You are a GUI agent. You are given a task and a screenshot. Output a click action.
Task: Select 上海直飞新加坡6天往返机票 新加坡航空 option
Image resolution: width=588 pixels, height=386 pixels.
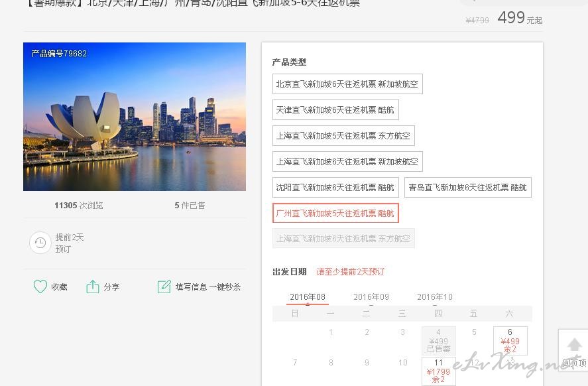pos(347,162)
